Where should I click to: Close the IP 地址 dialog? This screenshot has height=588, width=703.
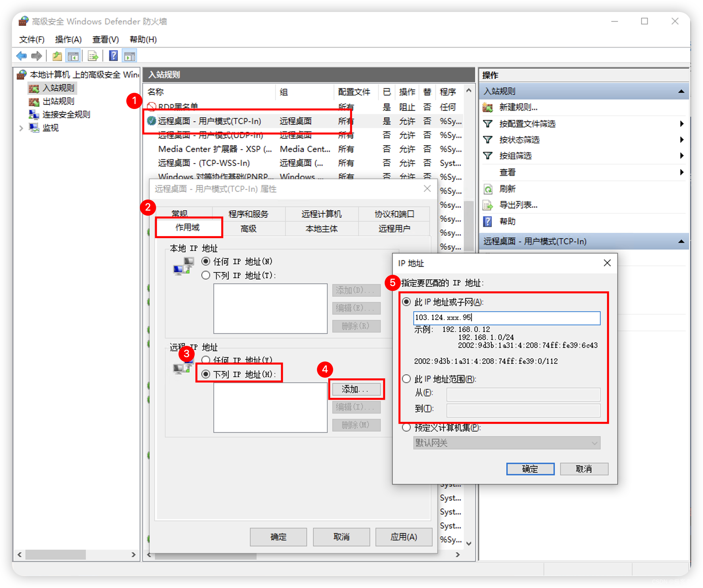[x=607, y=263]
